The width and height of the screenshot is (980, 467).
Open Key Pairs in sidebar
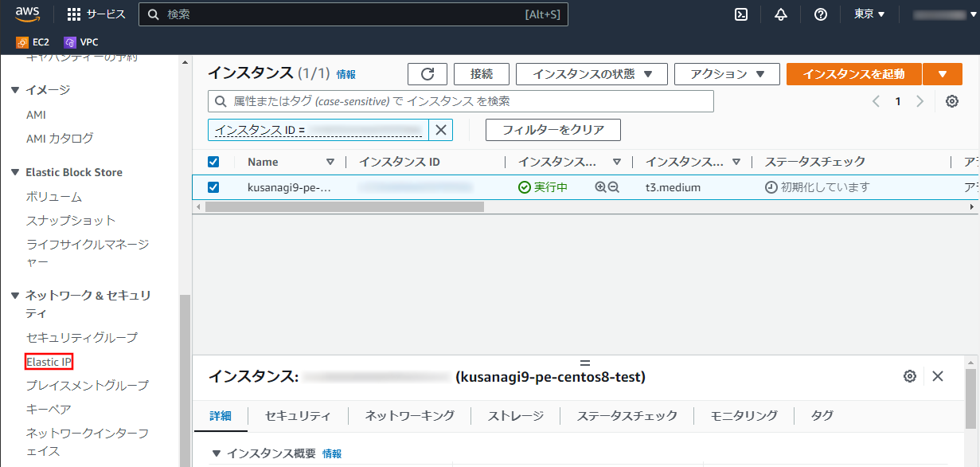pyautogui.click(x=49, y=409)
